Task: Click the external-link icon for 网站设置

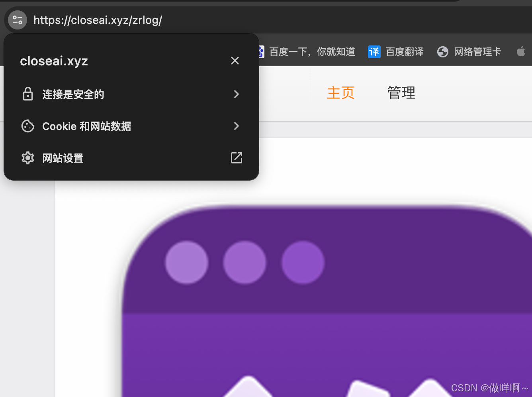Action: coord(237,158)
